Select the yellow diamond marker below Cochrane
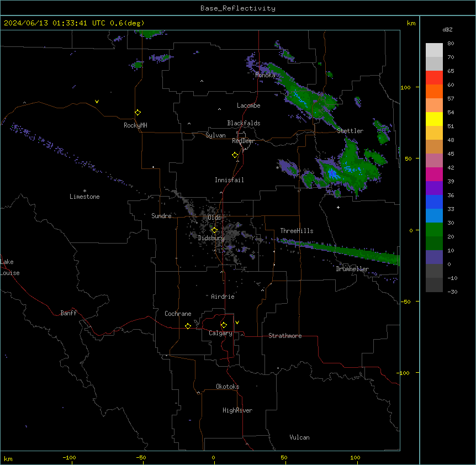Image resolution: width=476 pixels, height=465 pixels. click(x=188, y=326)
